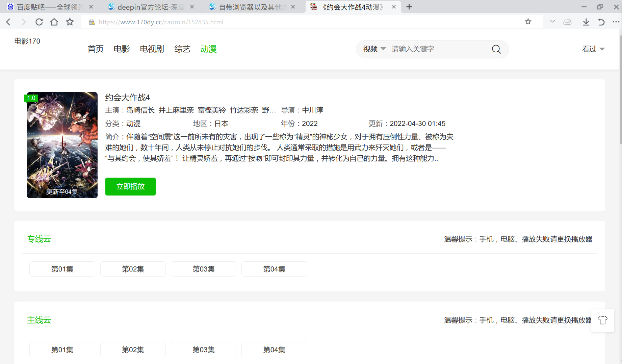Open the three-dot browser menu
This screenshot has height=364, width=622.
click(x=616, y=22)
